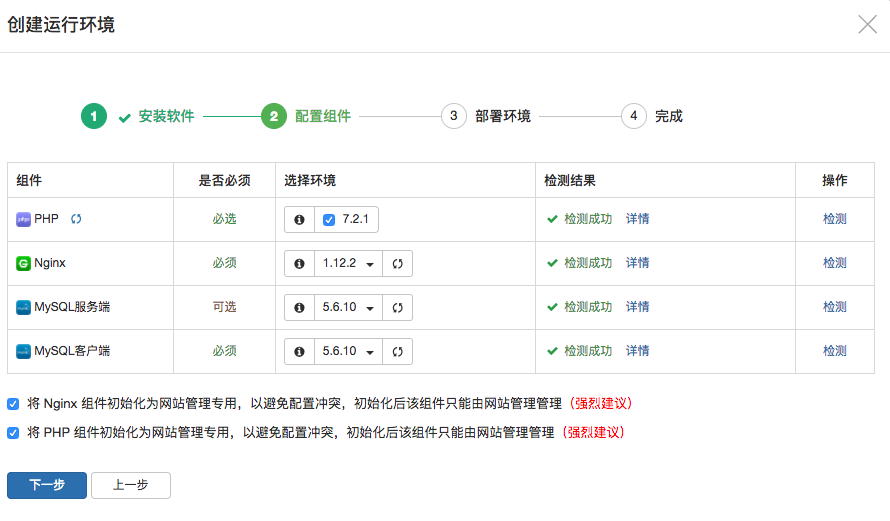The image size is (890, 521).
Task: Refresh the MySQL服务端 version list
Action: 397,308
